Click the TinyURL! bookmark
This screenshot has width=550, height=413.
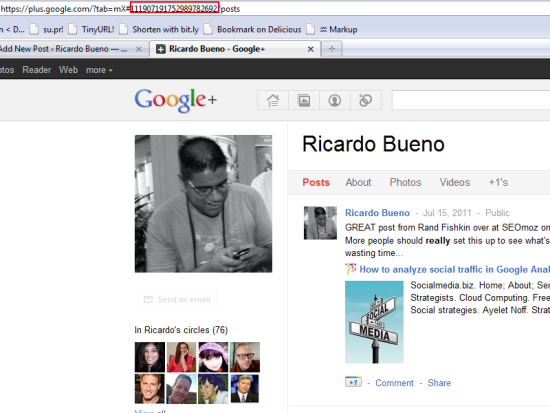pyautogui.click(x=92, y=29)
